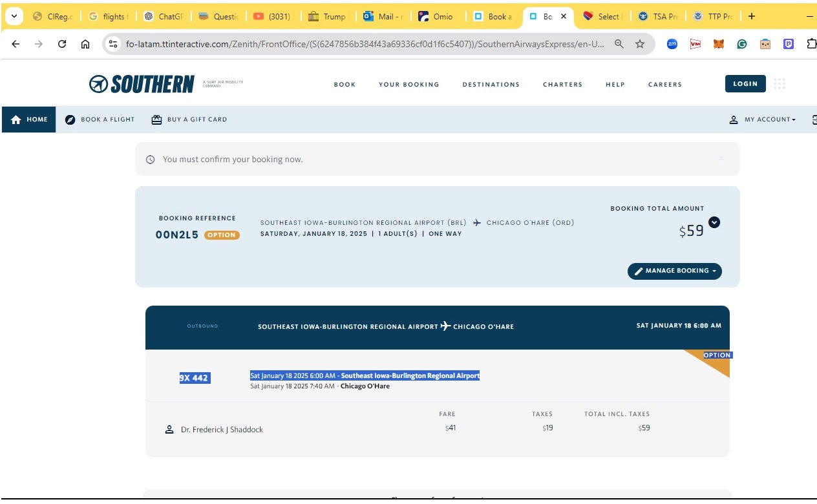Click the Buy a Gift Card link
The width and height of the screenshot is (817, 504).
point(189,120)
